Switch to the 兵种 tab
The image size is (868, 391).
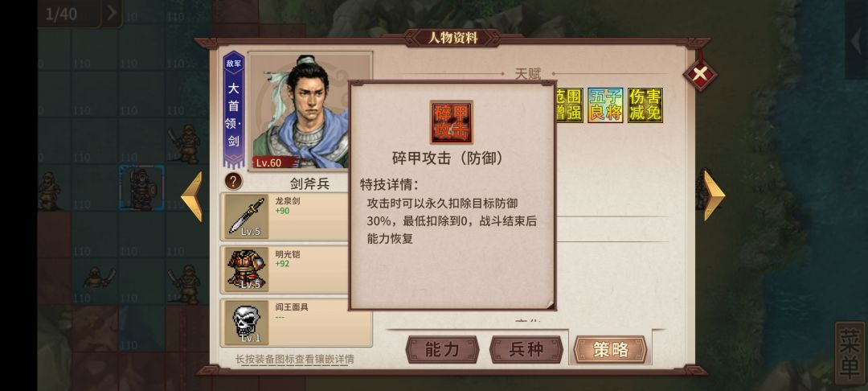[x=526, y=349]
